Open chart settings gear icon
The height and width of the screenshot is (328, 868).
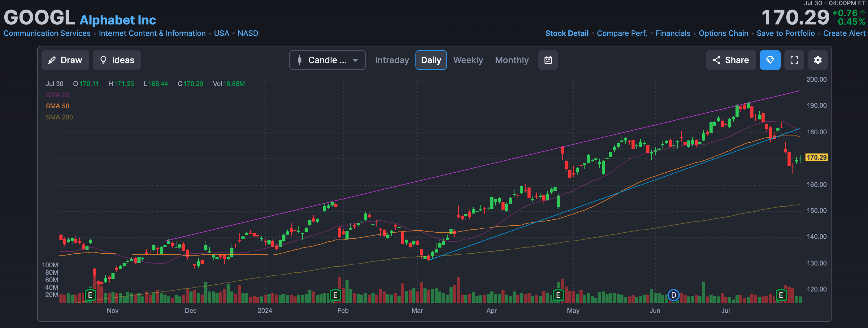[818, 60]
